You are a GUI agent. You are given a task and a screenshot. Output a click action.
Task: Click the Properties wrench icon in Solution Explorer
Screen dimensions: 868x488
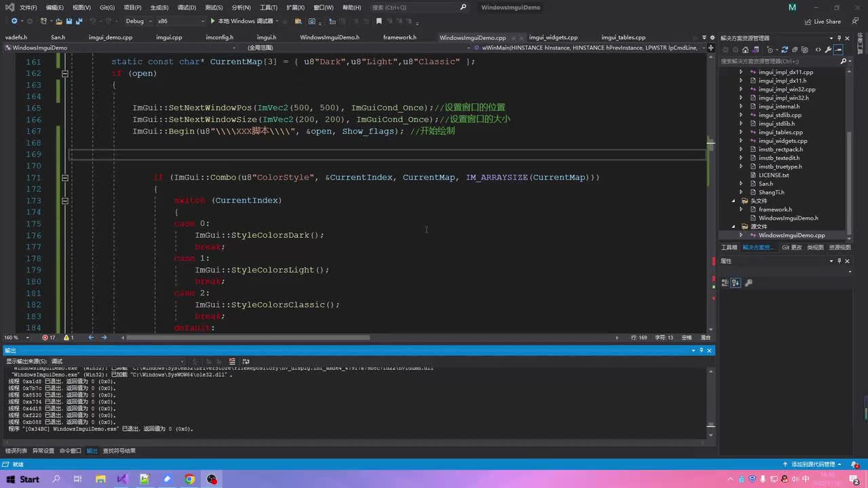[829, 49]
